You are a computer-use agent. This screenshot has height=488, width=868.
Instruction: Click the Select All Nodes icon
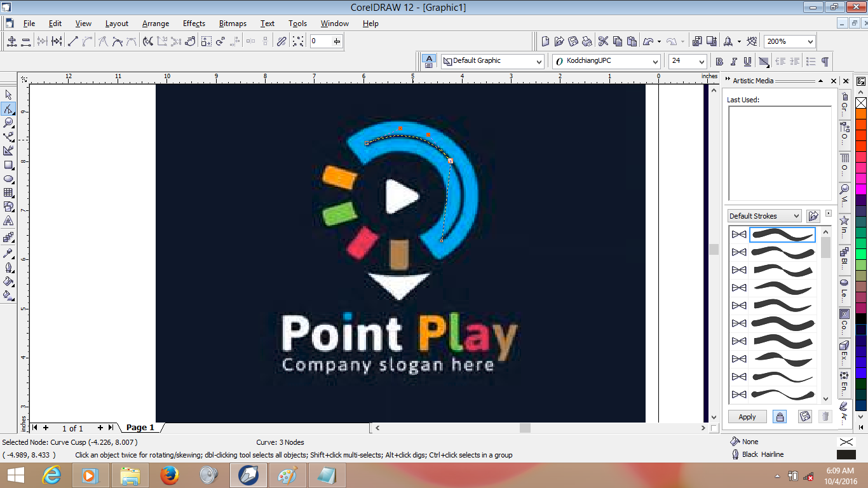click(298, 41)
